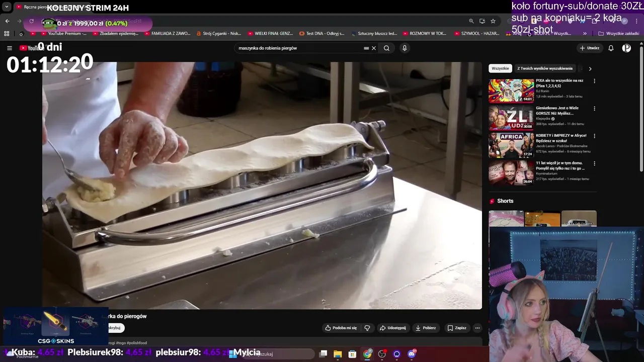
Task: Expand hidden bookmarks with chevron
Action: click(585, 34)
